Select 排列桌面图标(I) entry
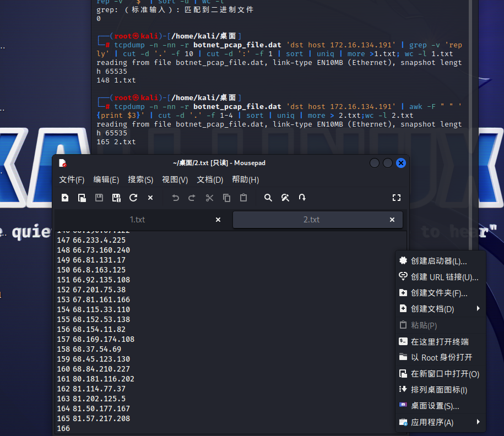The height and width of the screenshot is (436, 504). tap(440, 390)
